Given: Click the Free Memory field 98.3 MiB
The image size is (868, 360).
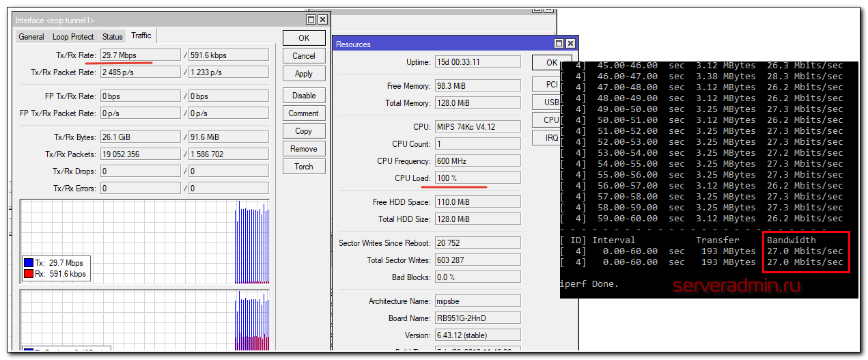Looking at the screenshot, I should pos(477,86).
